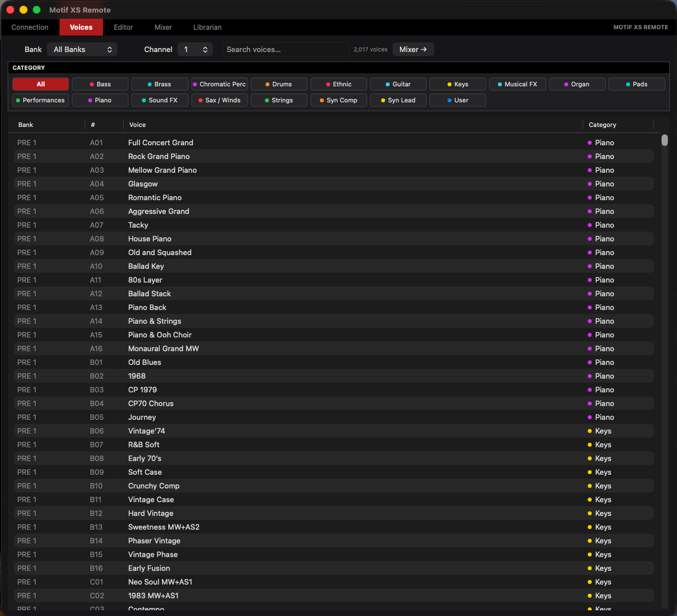Open the Editor tab
This screenshot has height=616, width=677.
pos(123,27)
